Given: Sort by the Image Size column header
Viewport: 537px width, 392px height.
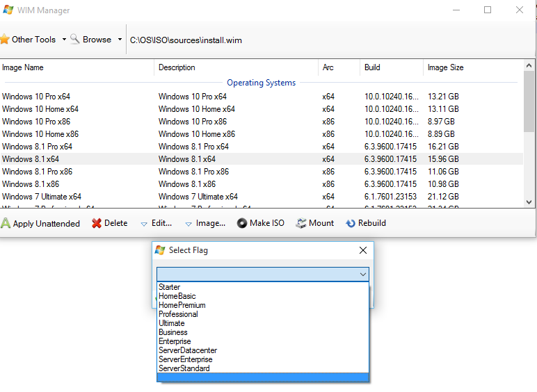Looking at the screenshot, I should pos(446,67).
